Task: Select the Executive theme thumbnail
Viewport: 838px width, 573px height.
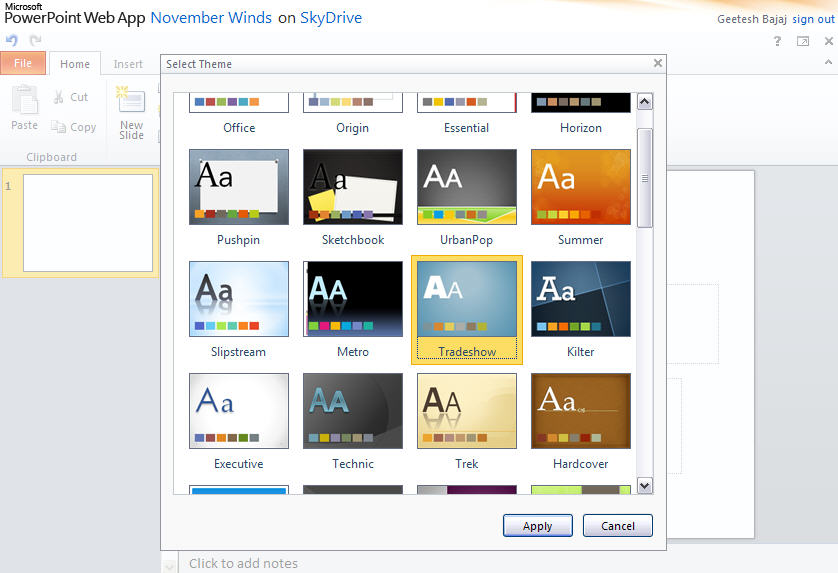Action: 239,411
